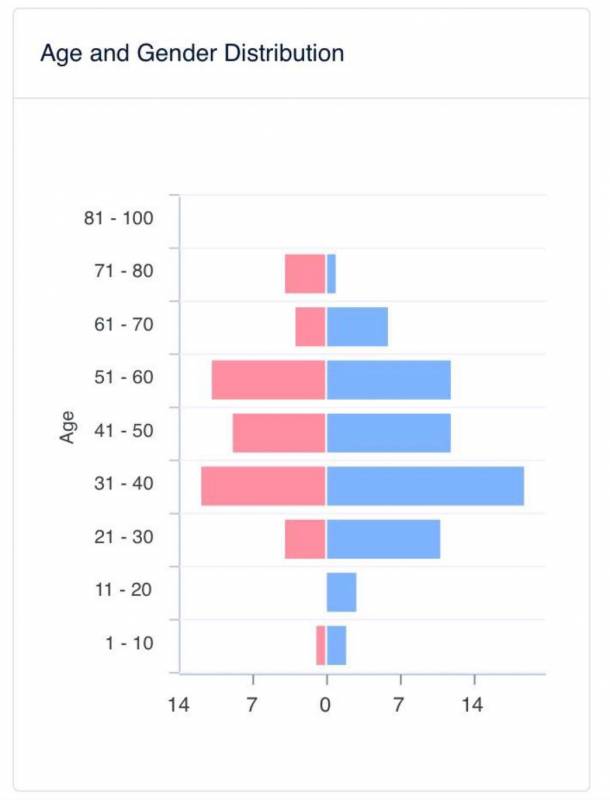Screen dimensions: 610x800
Task: Click the pink 51 - 60 age bar
Action: [268, 380]
